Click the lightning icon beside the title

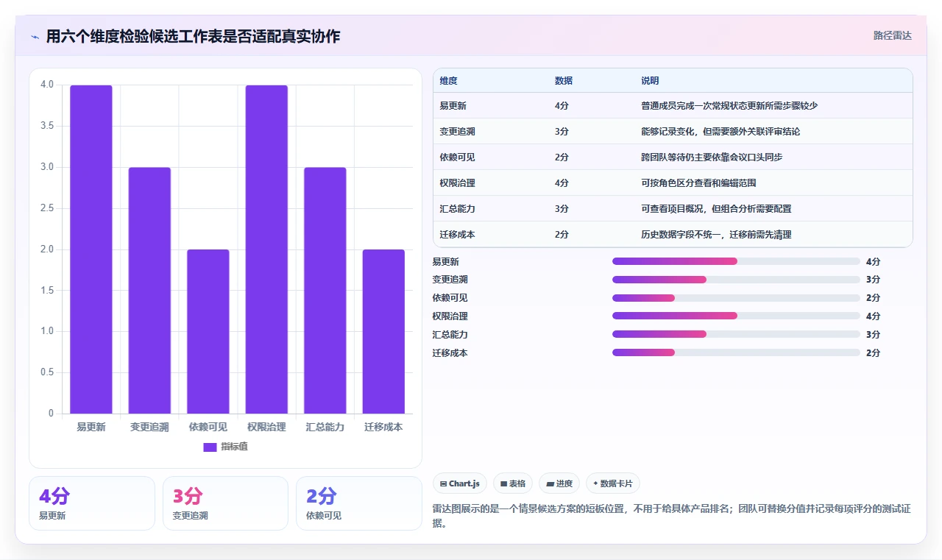point(35,37)
